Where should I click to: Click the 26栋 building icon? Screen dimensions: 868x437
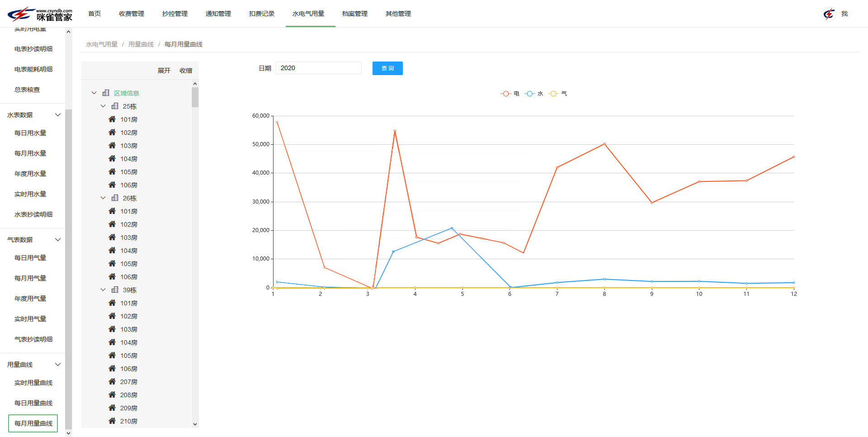pyautogui.click(x=115, y=198)
